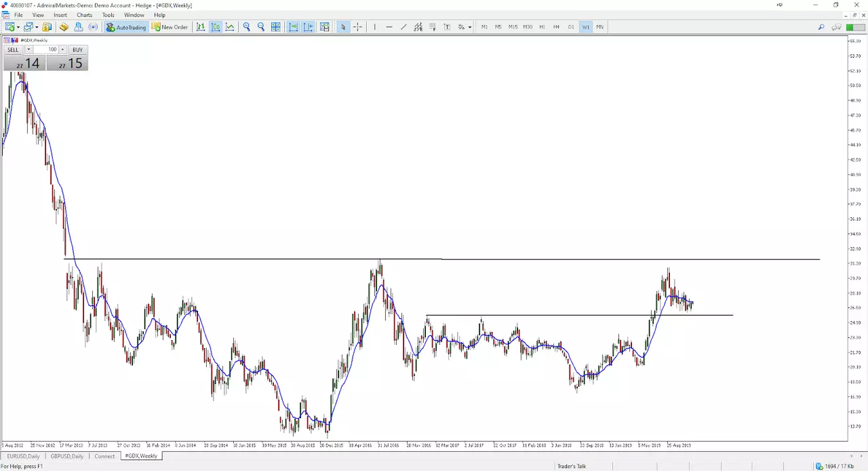Viewport: 868px width, 471px height.
Task: Switch to MN monthly timeframe
Action: point(599,27)
